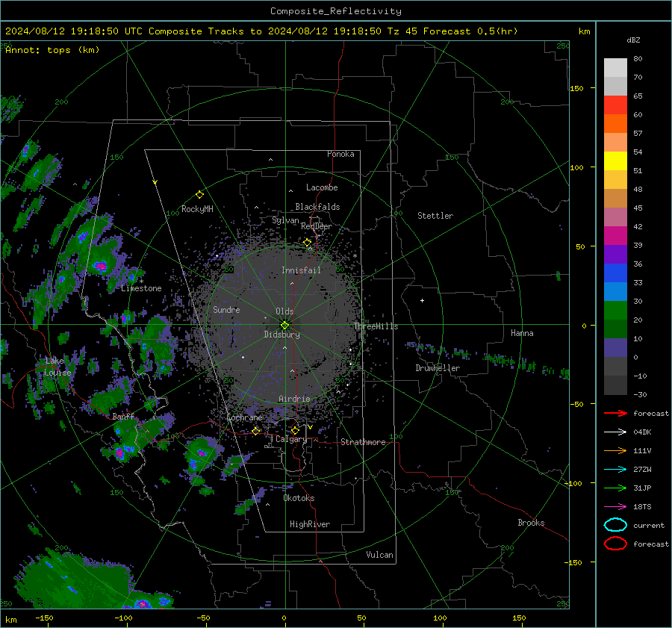Click the Banff city label
Viewport: 672px width, 628px height.
[123, 417]
